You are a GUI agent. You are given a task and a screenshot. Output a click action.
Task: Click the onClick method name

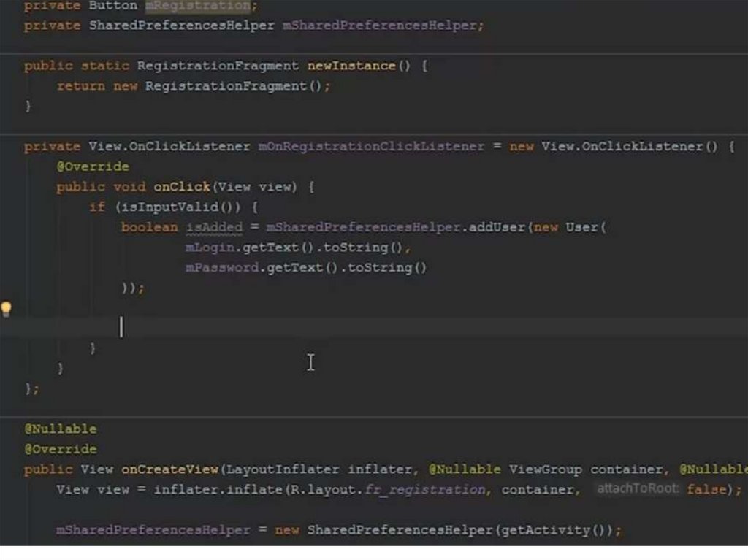click(x=182, y=186)
